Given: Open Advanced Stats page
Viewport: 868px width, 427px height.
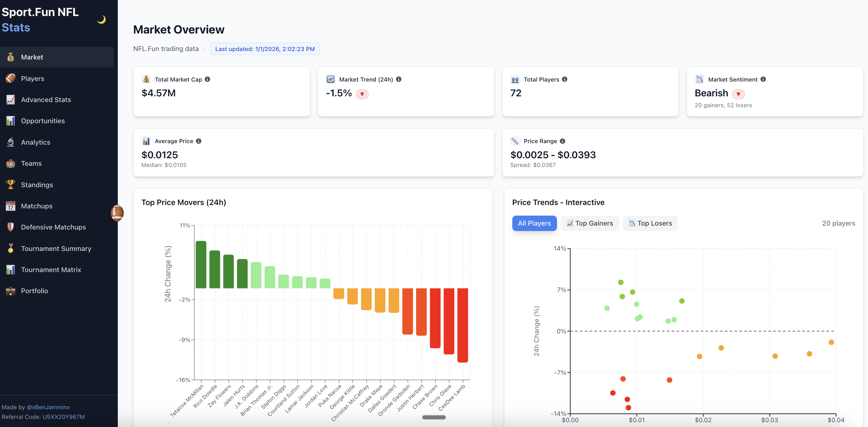Looking at the screenshot, I should pyautogui.click(x=46, y=100).
